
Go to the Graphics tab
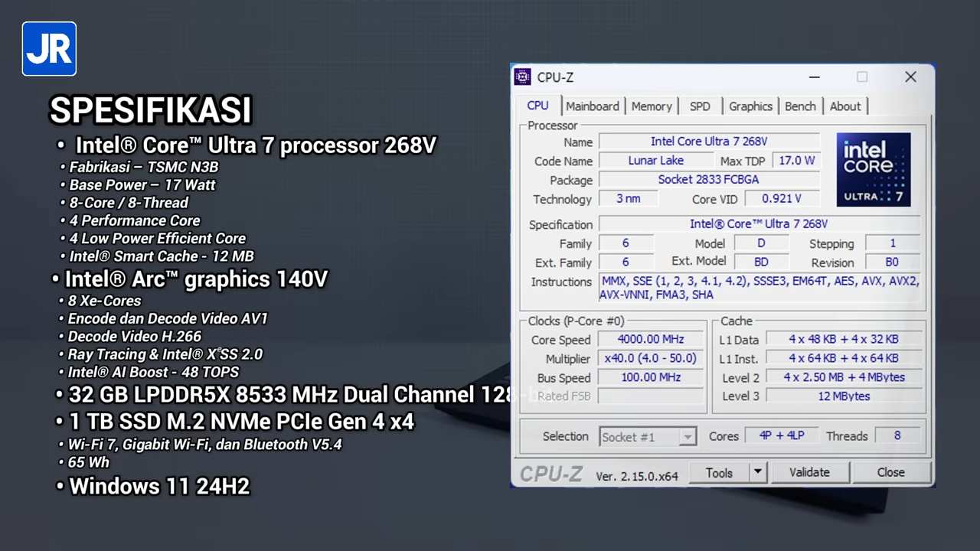click(750, 106)
